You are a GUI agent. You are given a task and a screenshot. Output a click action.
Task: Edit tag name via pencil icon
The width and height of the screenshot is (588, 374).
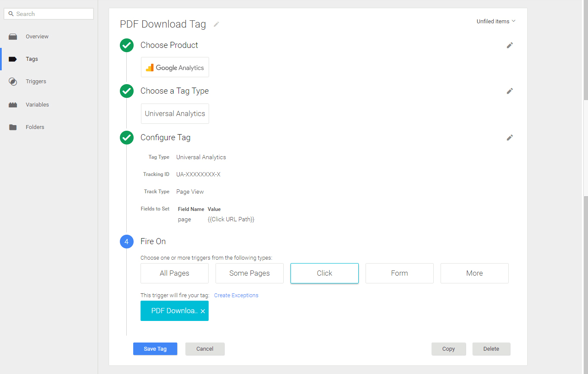tap(216, 24)
